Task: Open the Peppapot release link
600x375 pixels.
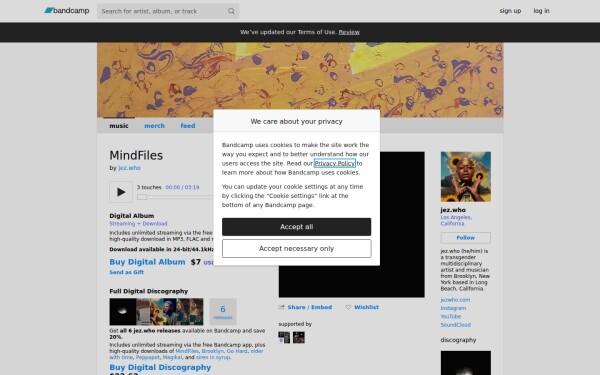Action: 147,357
